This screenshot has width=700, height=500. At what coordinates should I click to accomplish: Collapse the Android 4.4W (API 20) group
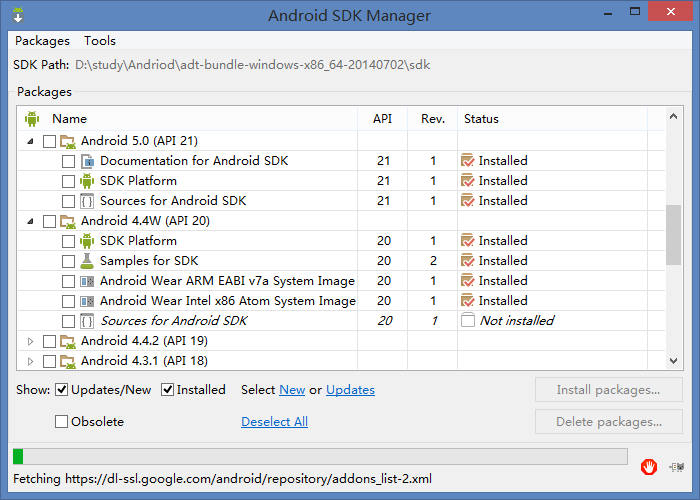(x=30, y=221)
